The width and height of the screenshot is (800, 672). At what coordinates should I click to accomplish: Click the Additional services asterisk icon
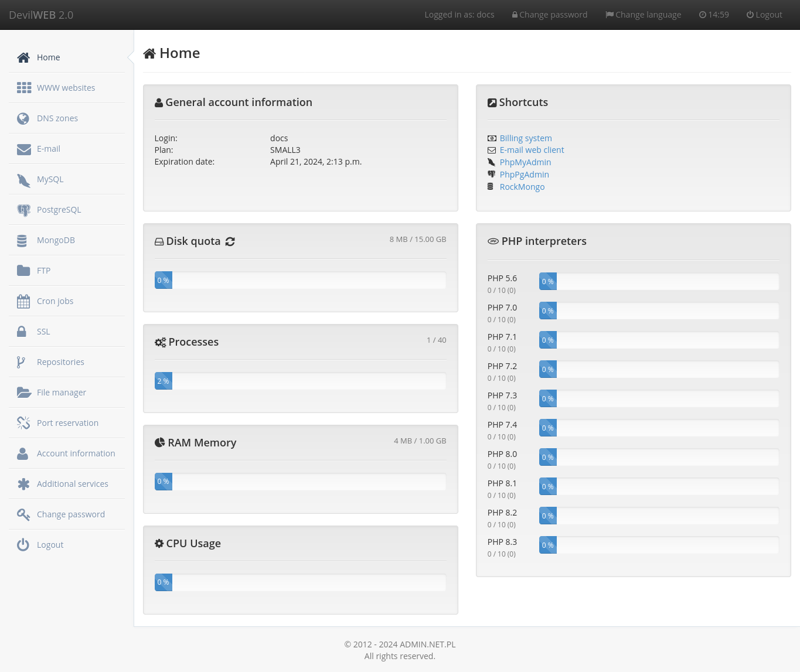(x=23, y=484)
